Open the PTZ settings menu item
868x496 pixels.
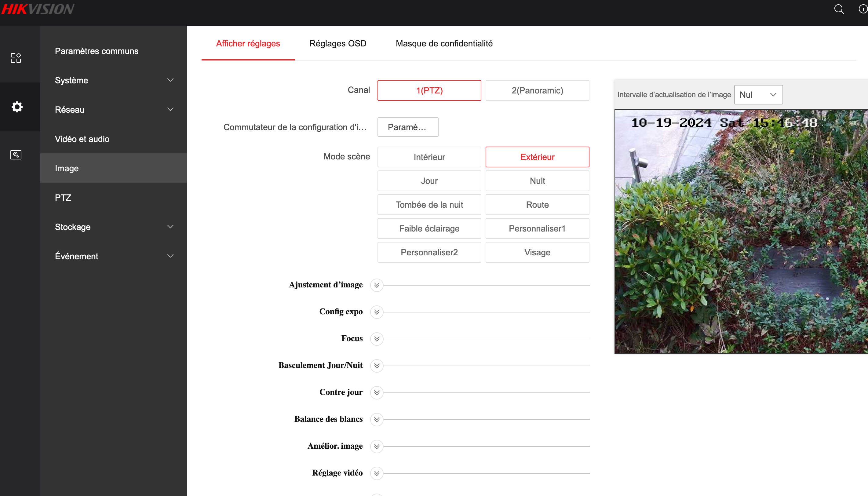(x=63, y=198)
